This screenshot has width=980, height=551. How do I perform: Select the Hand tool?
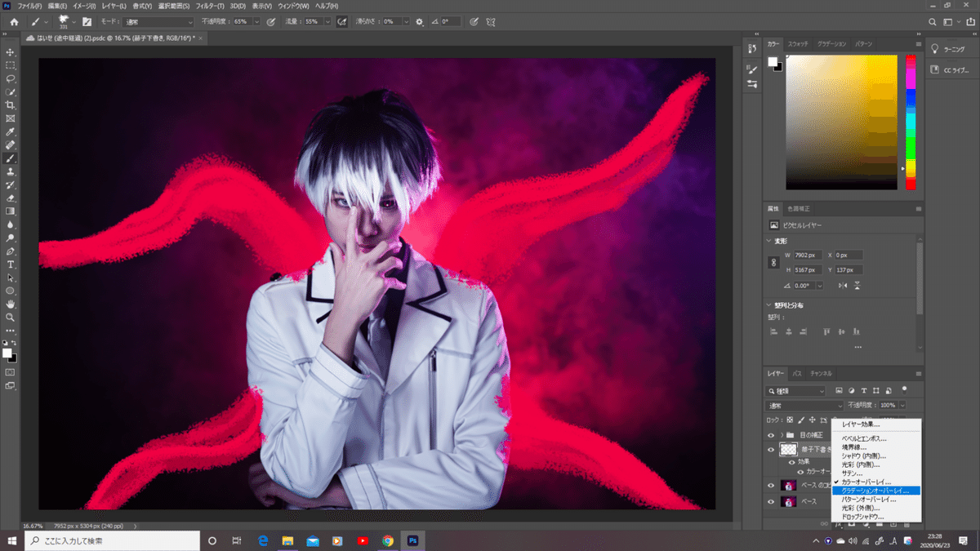(x=11, y=304)
